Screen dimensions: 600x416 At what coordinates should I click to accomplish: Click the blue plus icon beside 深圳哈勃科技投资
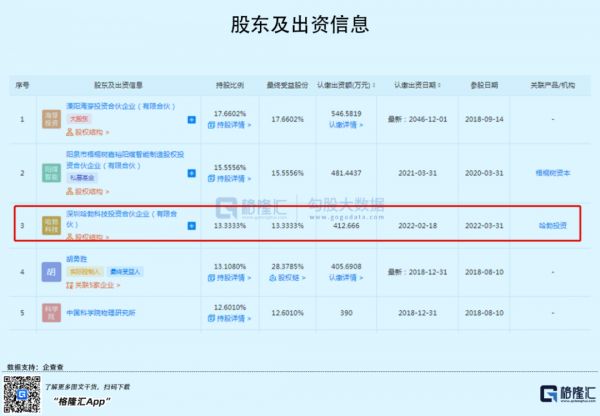pyautogui.click(x=191, y=226)
